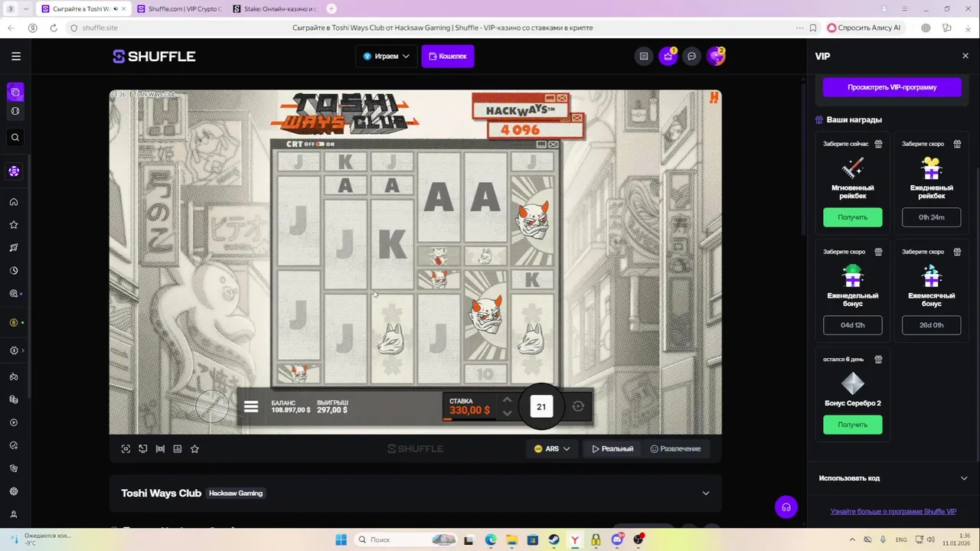Click the shuffle.site address field
Screen dimensions: 980x551
click(x=100, y=28)
